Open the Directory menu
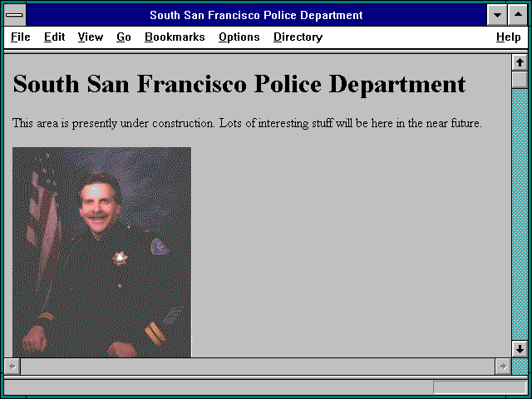 (x=298, y=37)
